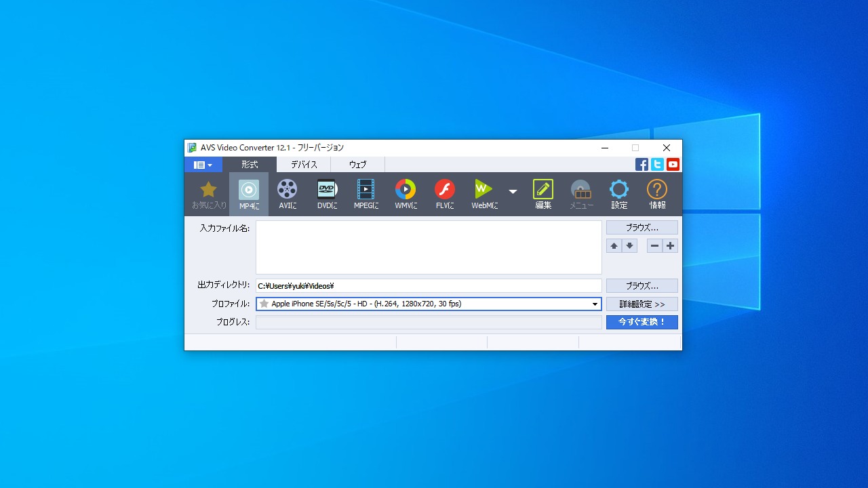The width and height of the screenshot is (868, 488).
Task: Select the MP4に conversion format
Action: tap(249, 195)
